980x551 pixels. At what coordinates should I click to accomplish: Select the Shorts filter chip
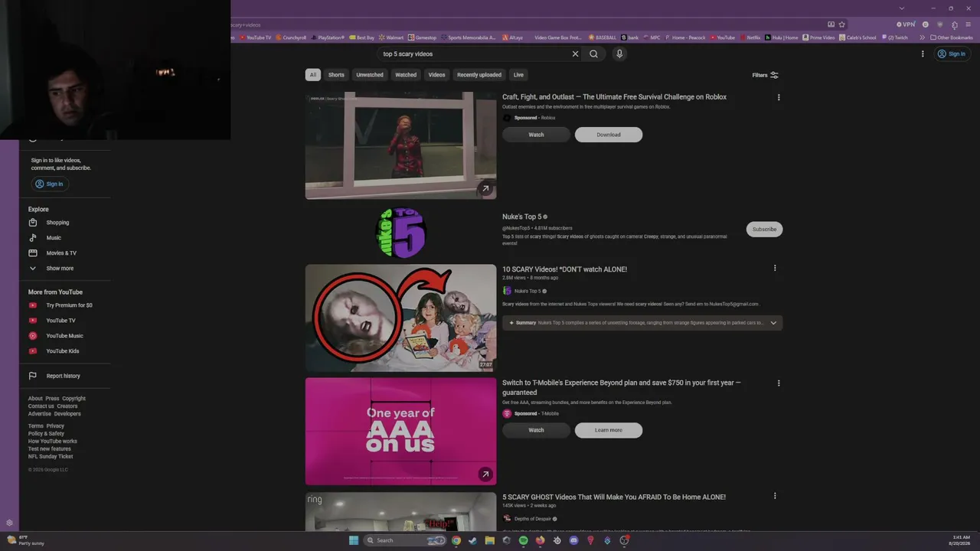(x=336, y=75)
